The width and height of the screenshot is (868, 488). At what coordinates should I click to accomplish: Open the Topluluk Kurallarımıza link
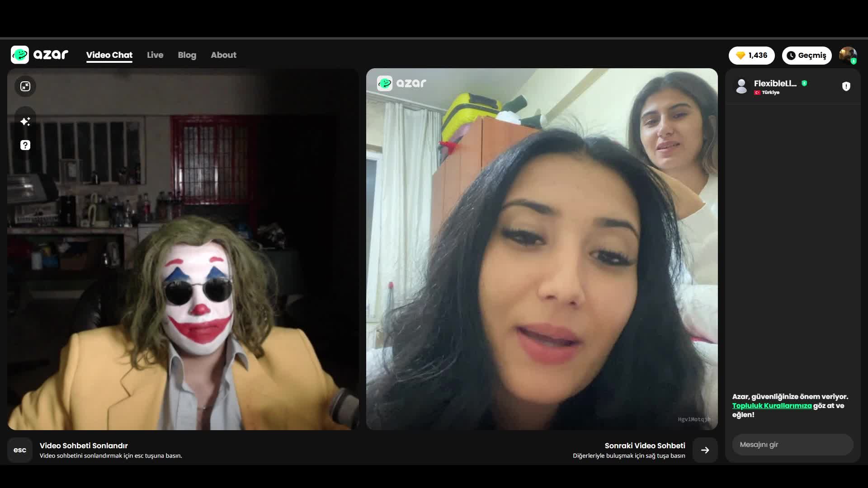coord(772,406)
